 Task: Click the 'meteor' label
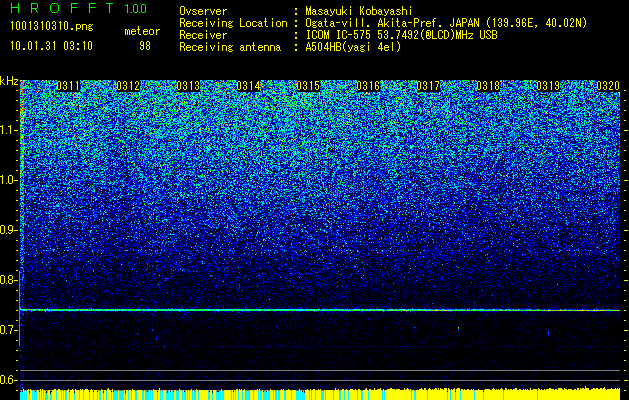[x=142, y=31]
